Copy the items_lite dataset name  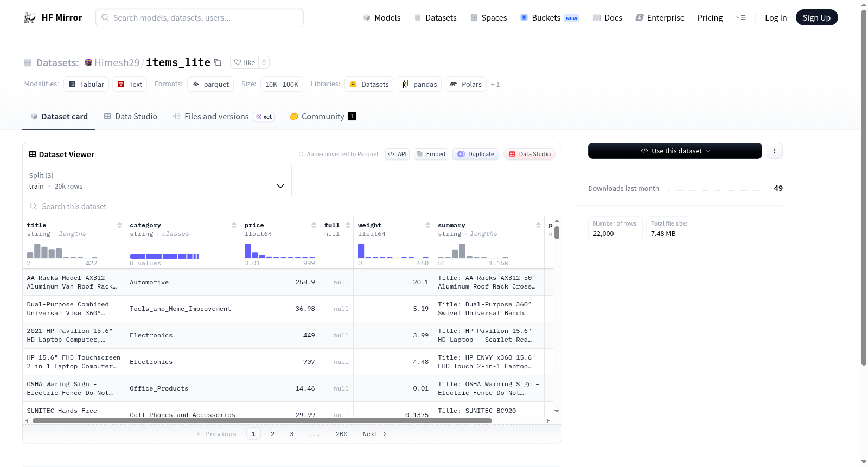pyautogui.click(x=218, y=62)
